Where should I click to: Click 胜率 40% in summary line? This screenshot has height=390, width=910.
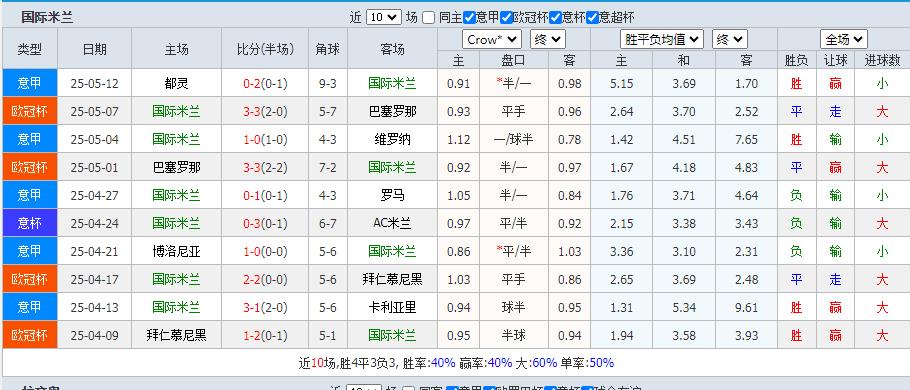pyautogui.click(x=428, y=363)
